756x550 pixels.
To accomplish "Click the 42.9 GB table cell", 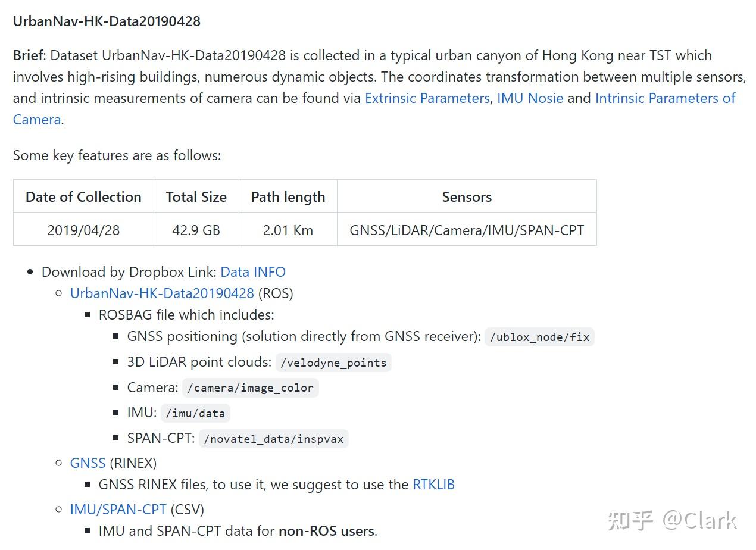I will click(x=196, y=230).
